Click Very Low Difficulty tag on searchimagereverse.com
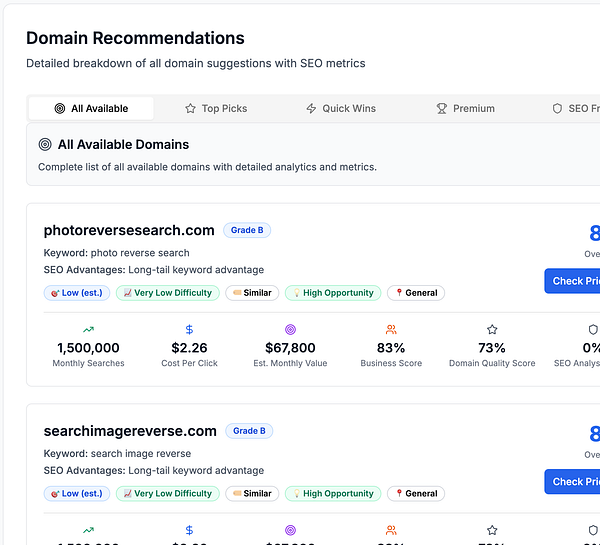 (x=168, y=493)
